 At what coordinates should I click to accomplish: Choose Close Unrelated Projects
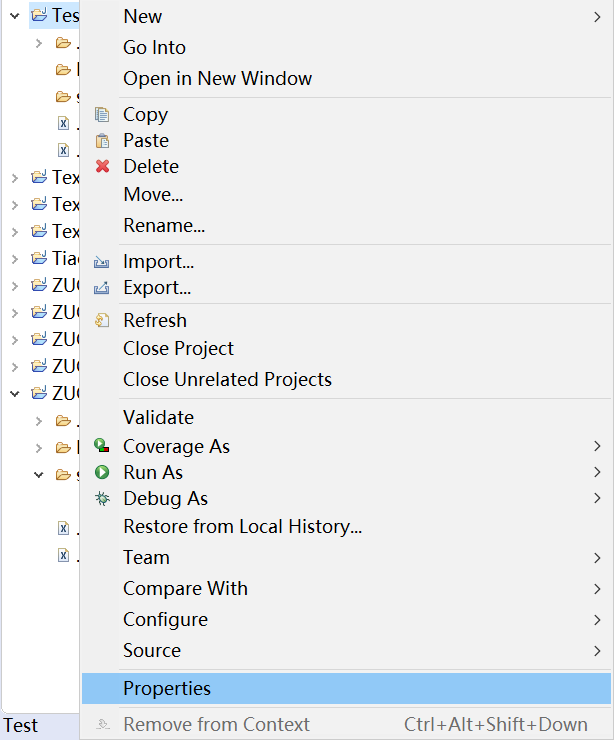click(x=227, y=380)
